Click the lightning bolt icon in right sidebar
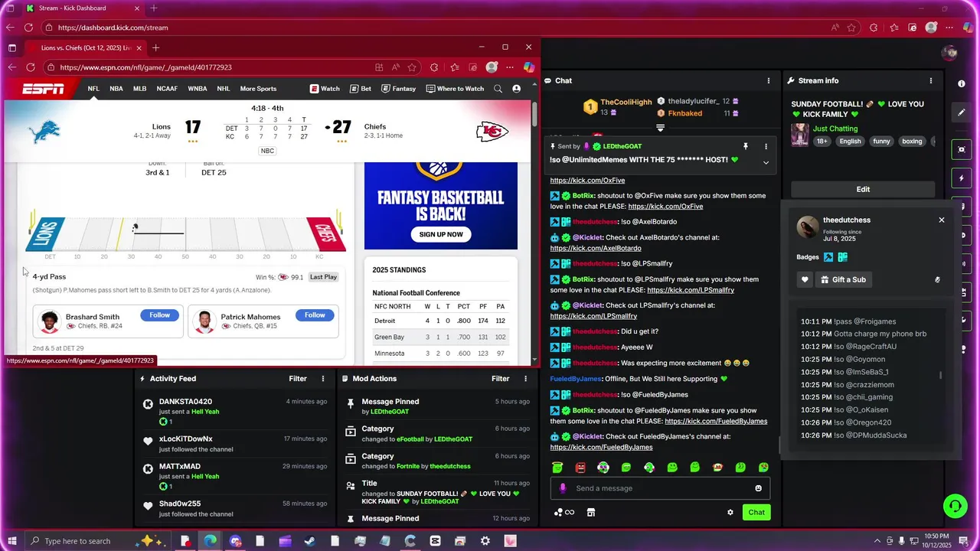The image size is (980, 551). pos(962,178)
